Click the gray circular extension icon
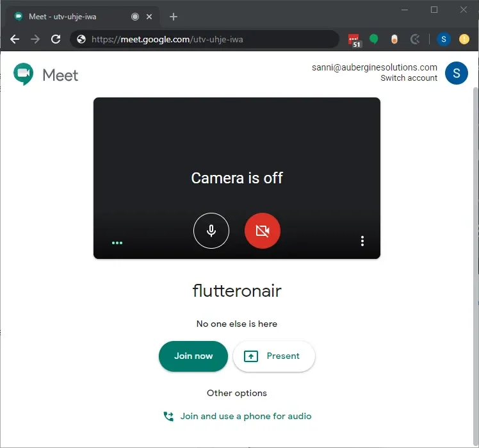Image resolution: width=479 pixels, height=448 pixels. 415,39
